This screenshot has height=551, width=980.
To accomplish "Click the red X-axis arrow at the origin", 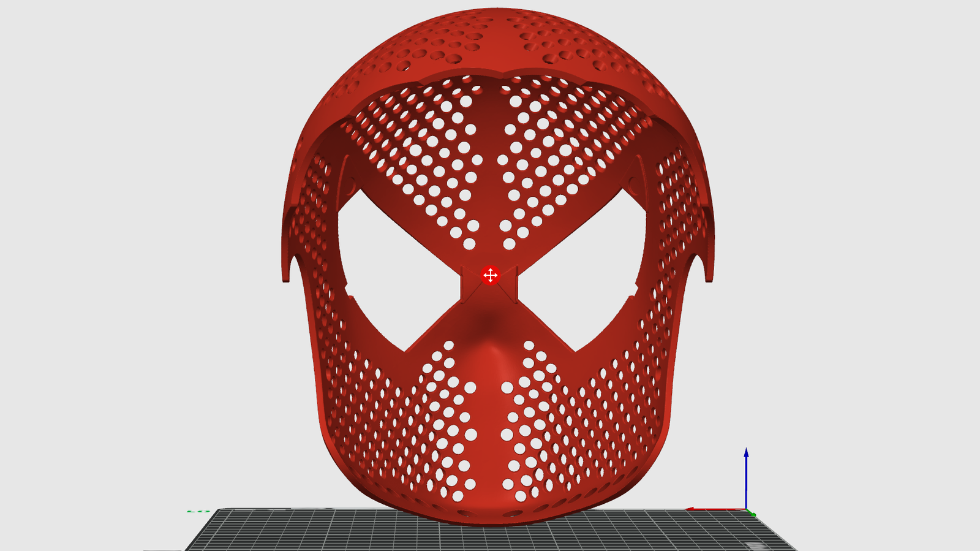I will [715, 509].
